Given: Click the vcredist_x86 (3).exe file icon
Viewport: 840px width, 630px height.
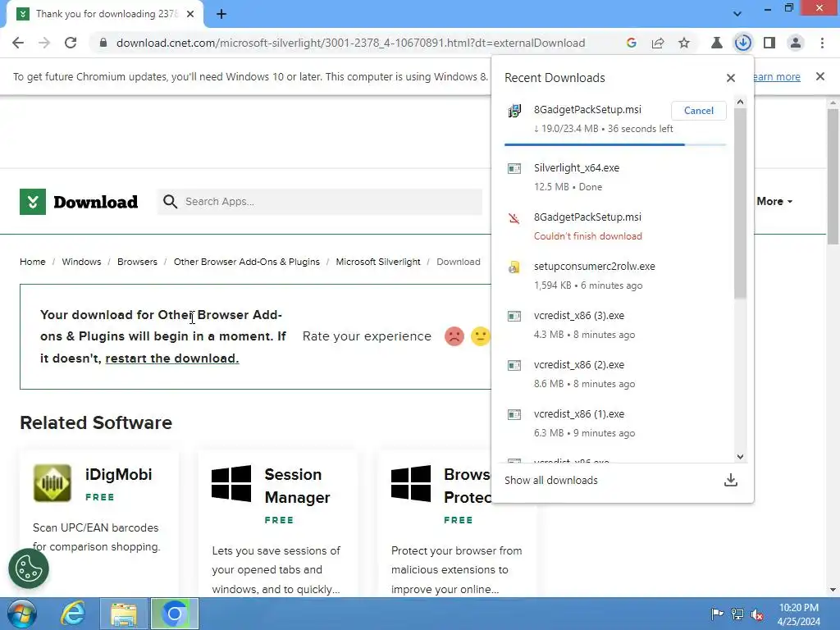Looking at the screenshot, I should [x=514, y=316].
